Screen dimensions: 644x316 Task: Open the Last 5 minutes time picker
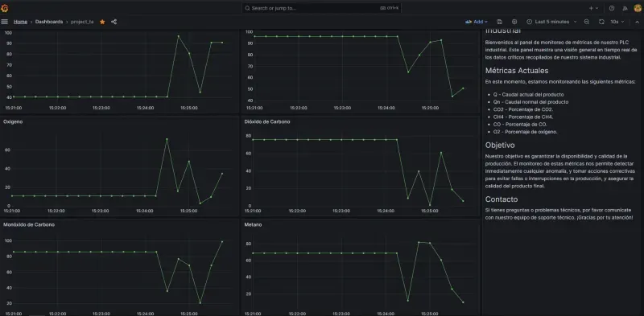tap(551, 22)
